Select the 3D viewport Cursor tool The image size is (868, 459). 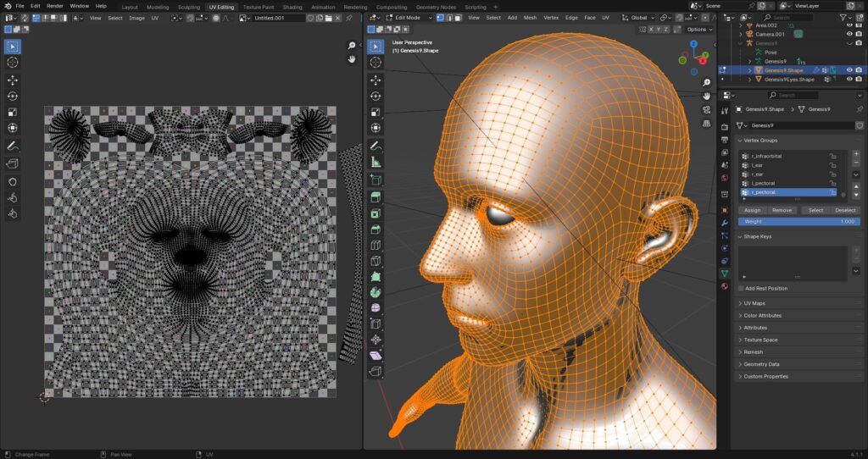click(x=376, y=63)
